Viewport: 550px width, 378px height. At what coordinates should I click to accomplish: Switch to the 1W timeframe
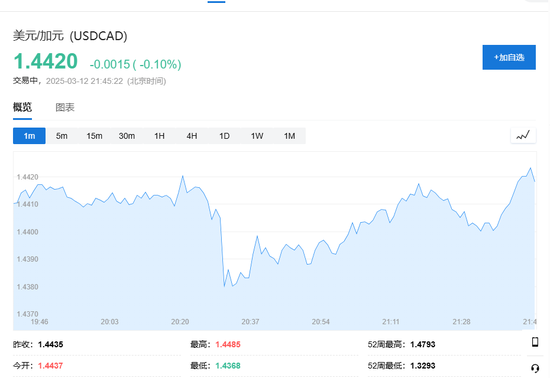(257, 136)
